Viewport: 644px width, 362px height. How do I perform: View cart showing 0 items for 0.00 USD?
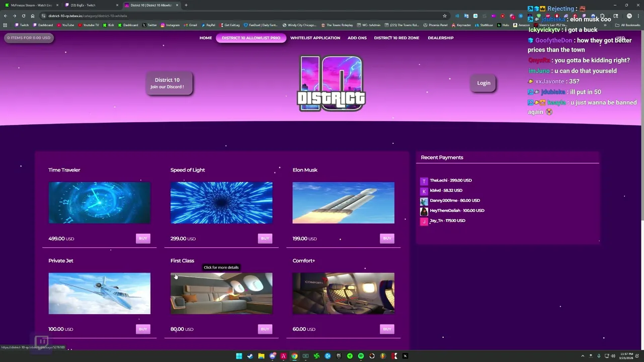pyautogui.click(x=29, y=38)
